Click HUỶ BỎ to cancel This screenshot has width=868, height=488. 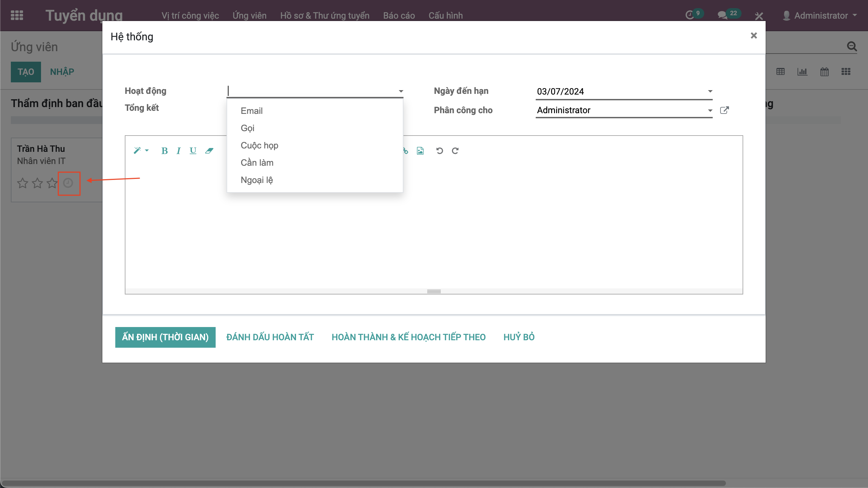click(519, 337)
